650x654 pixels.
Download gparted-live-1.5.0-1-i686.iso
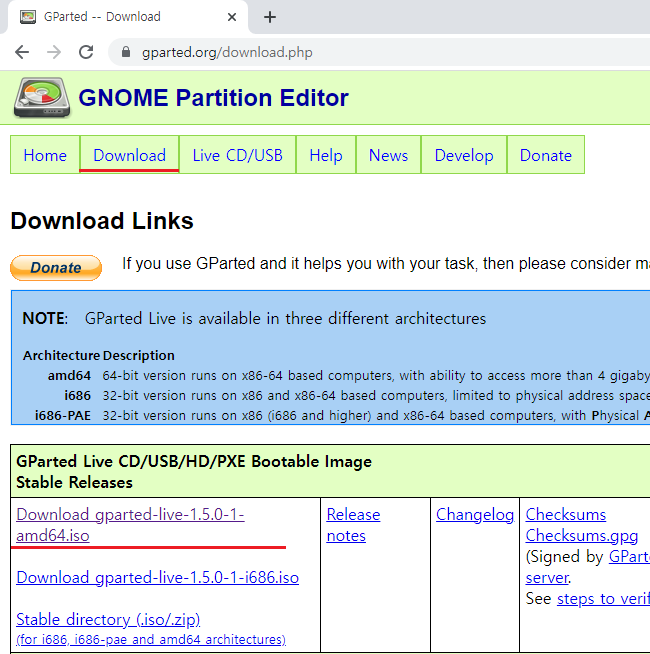tap(157, 578)
